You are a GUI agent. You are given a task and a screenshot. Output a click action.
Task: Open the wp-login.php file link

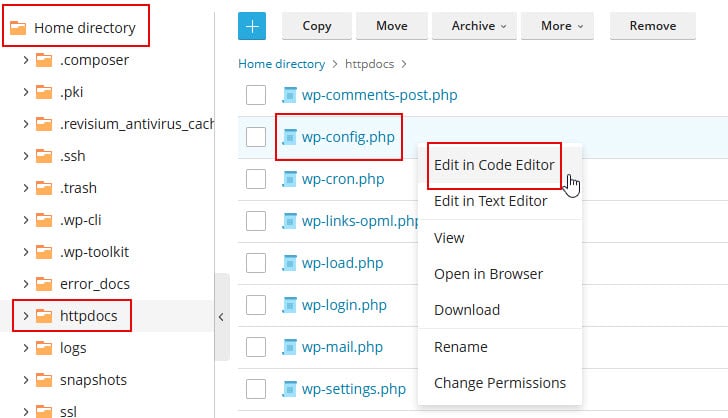tap(344, 305)
